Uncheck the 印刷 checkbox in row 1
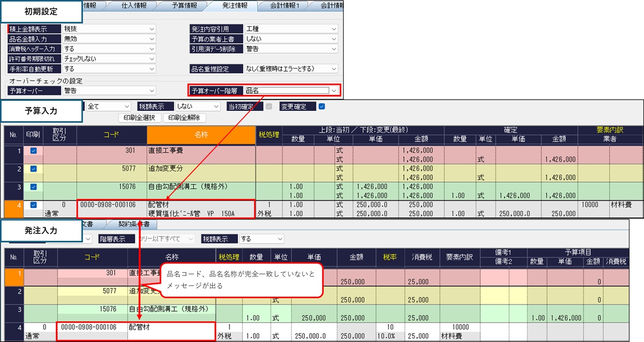This screenshot has height=342, width=644. click(x=33, y=151)
